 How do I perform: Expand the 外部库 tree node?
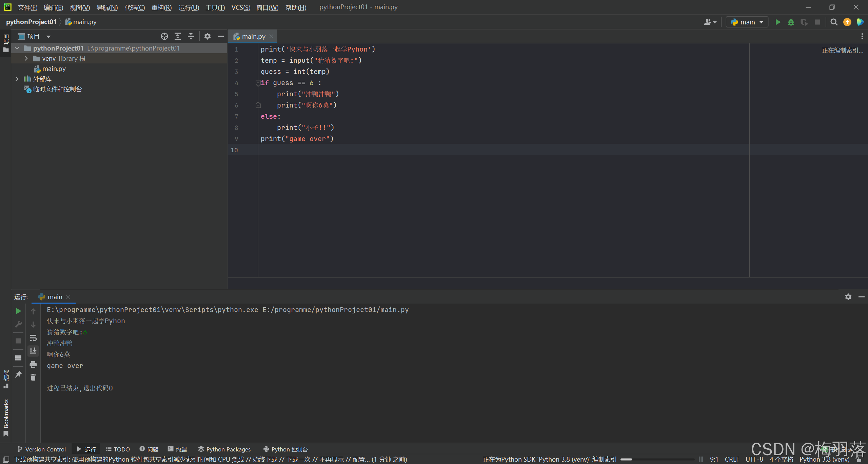tap(17, 79)
